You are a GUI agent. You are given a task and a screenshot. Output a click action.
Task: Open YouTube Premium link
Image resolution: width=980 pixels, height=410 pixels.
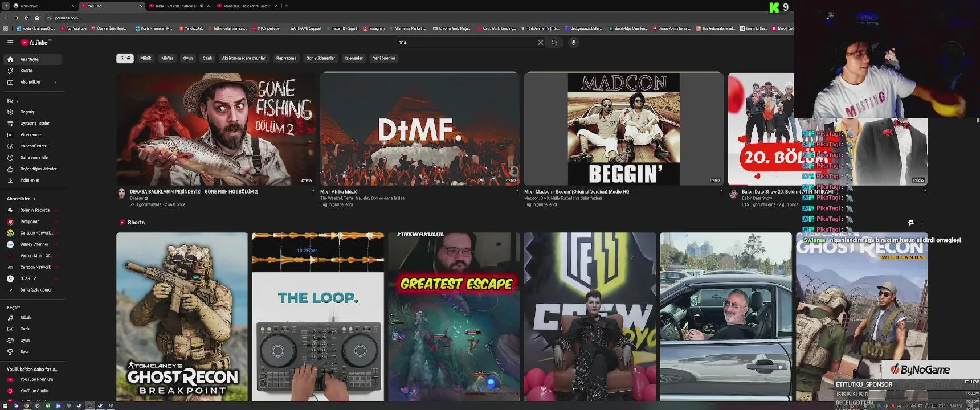tap(32, 379)
